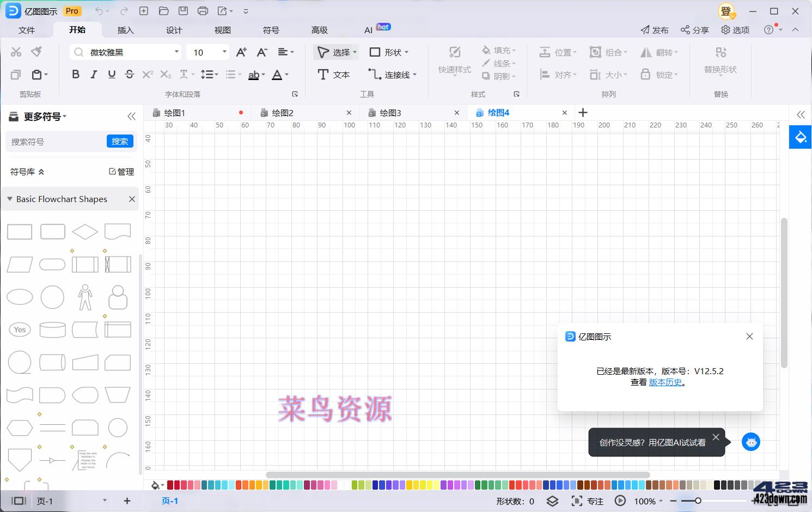Open the 绘图2 drawing tab
This screenshot has width=812, height=512.
tap(282, 112)
